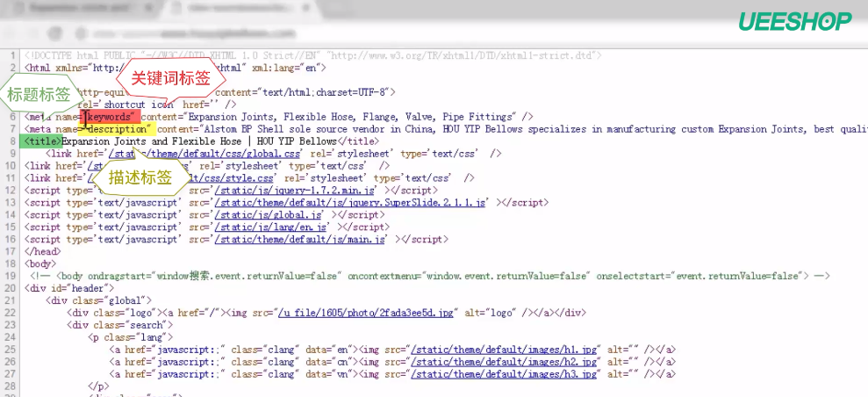Click the xhtml1-strict.dtd URL text
The height and width of the screenshot is (397, 868).
click(463, 55)
